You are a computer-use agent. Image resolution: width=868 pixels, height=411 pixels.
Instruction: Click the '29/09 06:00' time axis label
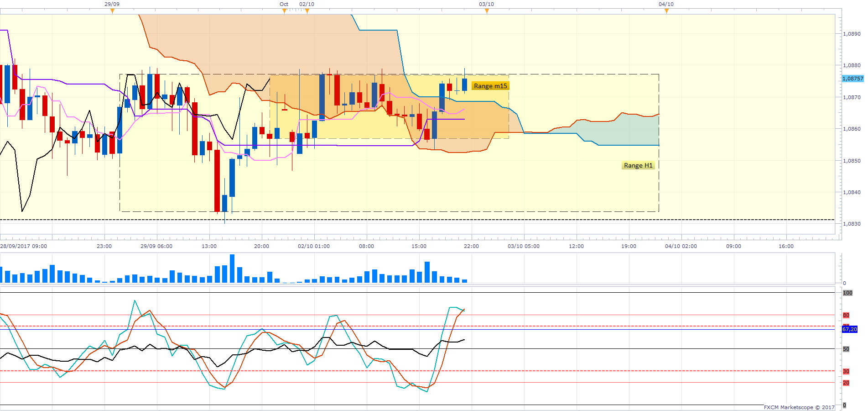point(156,246)
